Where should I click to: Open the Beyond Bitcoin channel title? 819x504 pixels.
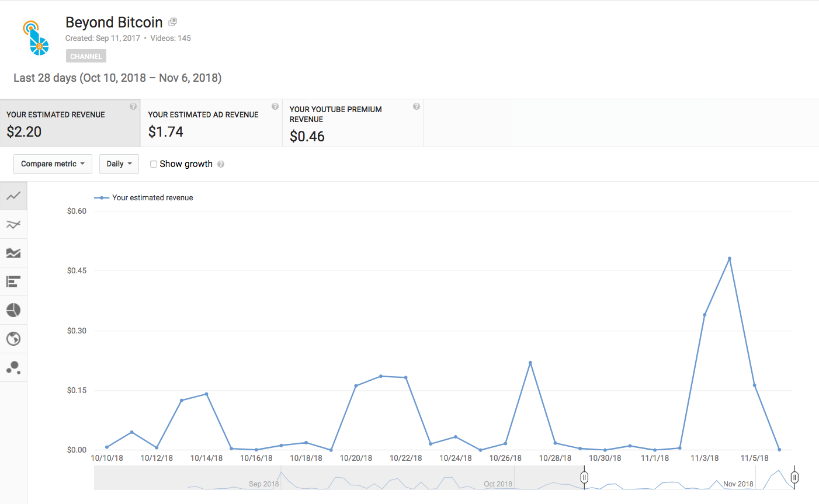click(x=114, y=22)
